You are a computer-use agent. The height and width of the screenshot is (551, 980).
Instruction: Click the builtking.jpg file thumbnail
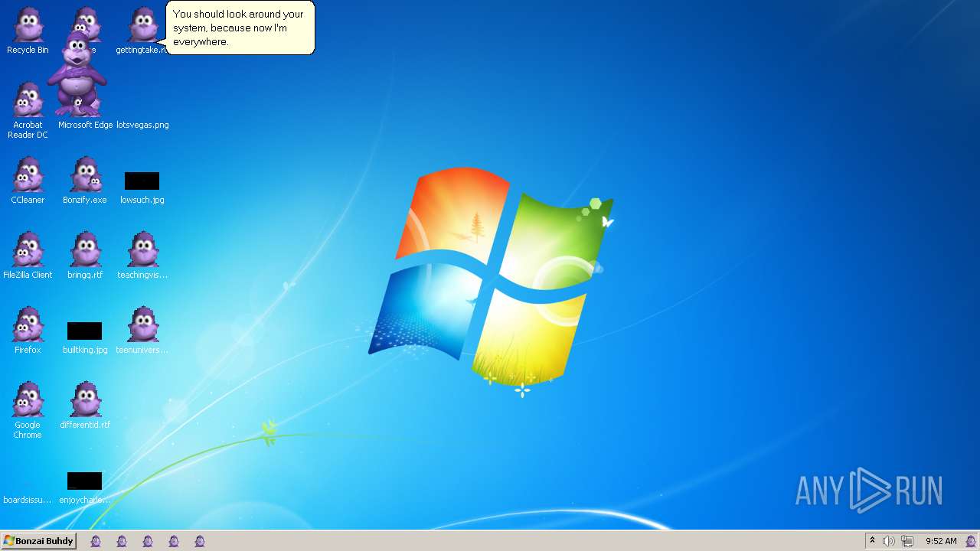85,331
